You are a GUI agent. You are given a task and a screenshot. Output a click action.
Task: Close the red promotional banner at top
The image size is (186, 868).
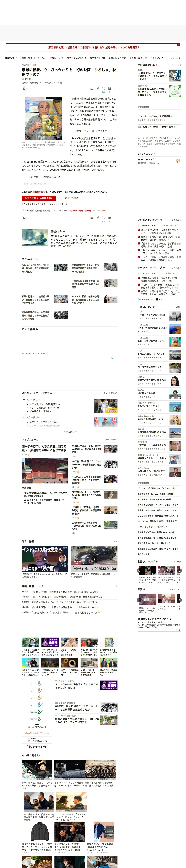pyautogui.click(x=178, y=45)
